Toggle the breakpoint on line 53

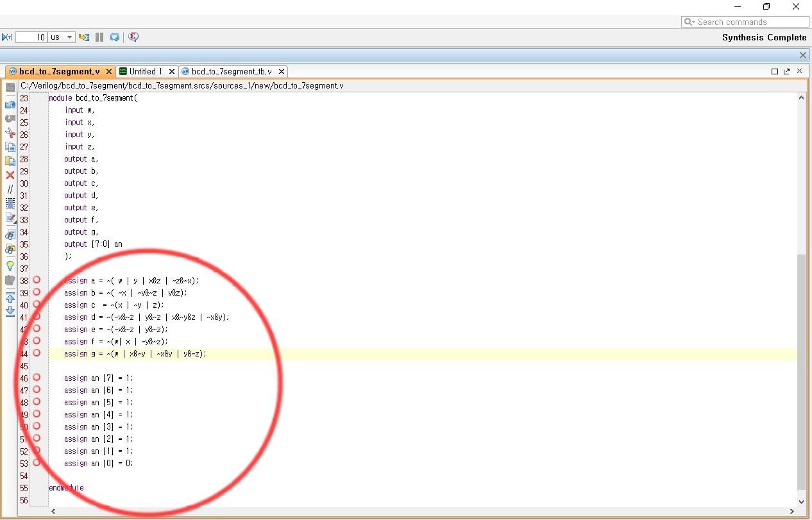pyautogui.click(x=37, y=463)
